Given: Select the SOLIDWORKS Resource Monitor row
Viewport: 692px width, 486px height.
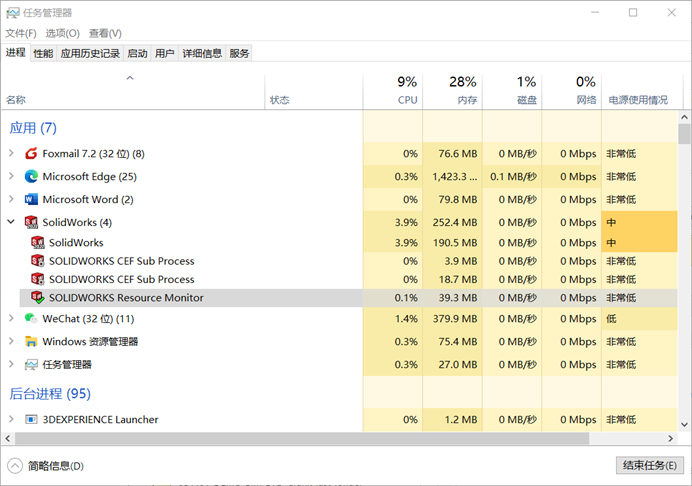Looking at the screenshot, I should [x=349, y=298].
